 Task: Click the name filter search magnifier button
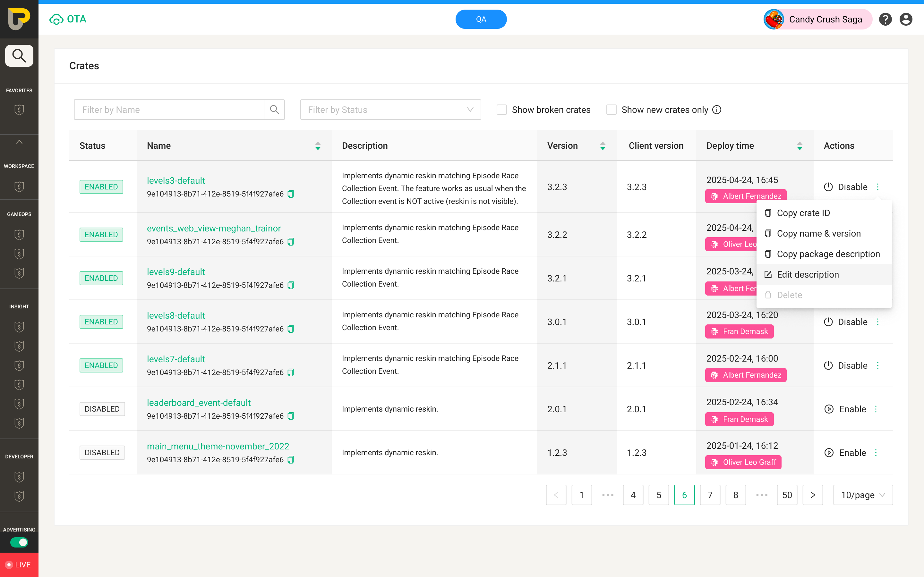(274, 110)
